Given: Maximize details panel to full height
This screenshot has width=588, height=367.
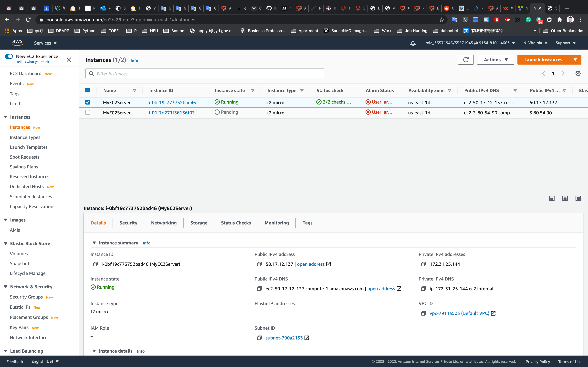Looking at the screenshot, I should pos(578,198).
